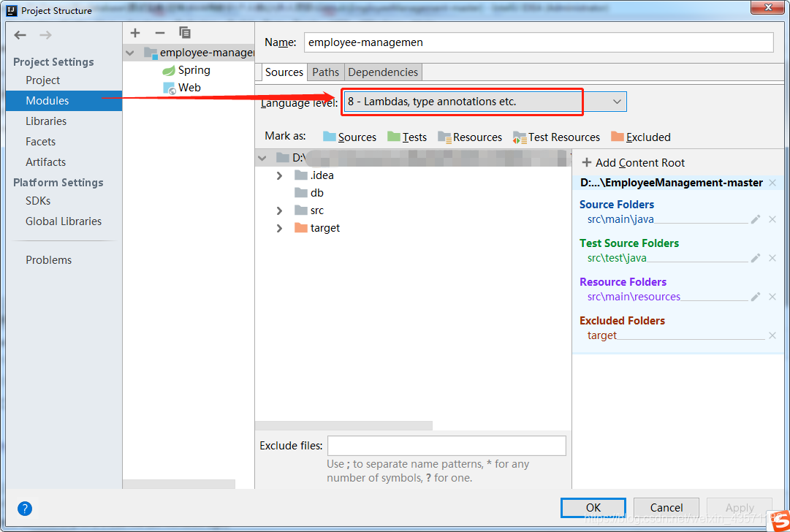The width and height of the screenshot is (790, 532).
Task: Mark folder as Test Resources
Action: point(556,137)
